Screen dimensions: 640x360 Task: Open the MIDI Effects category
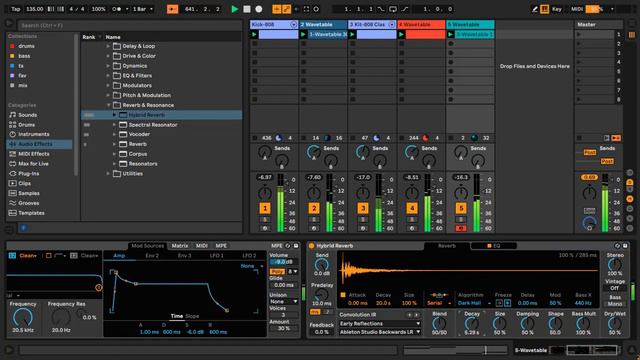pos(33,154)
